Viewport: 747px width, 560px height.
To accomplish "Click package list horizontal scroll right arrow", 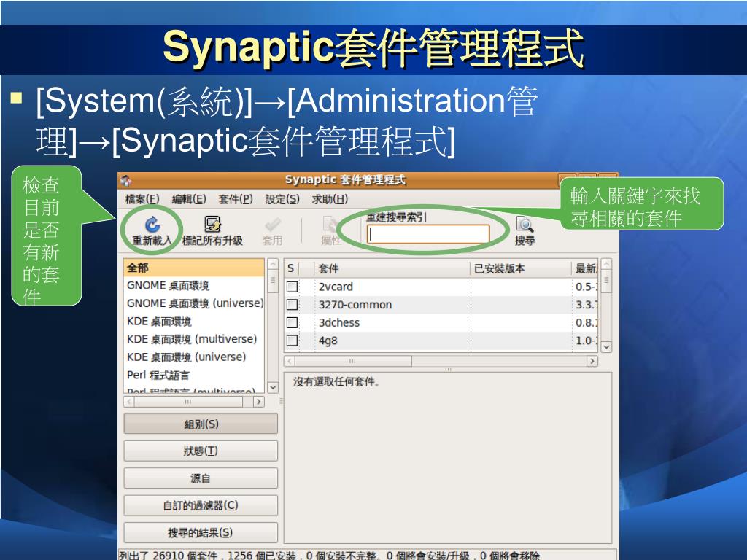I will tap(592, 361).
